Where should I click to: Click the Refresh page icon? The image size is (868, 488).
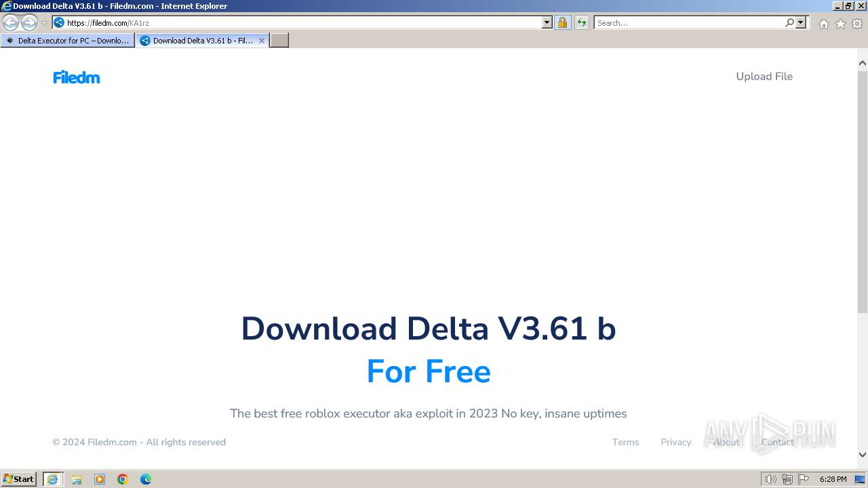(582, 22)
